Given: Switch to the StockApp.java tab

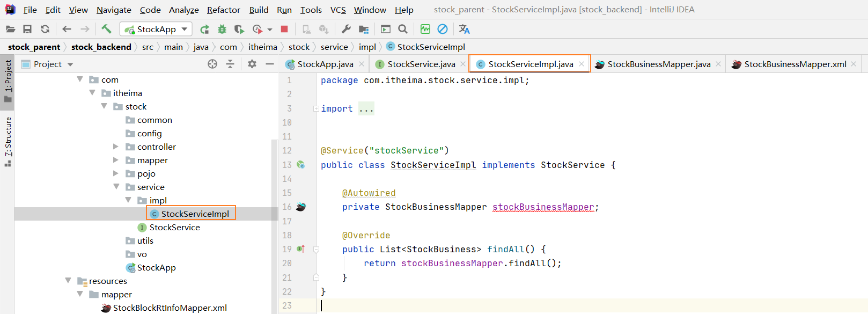Looking at the screenshot, I should (325, 64).
